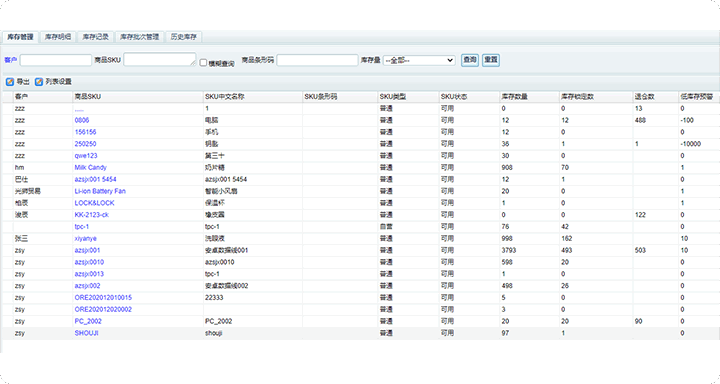Click the 导出 export icon
720x384 pixels.
point(10,82)
